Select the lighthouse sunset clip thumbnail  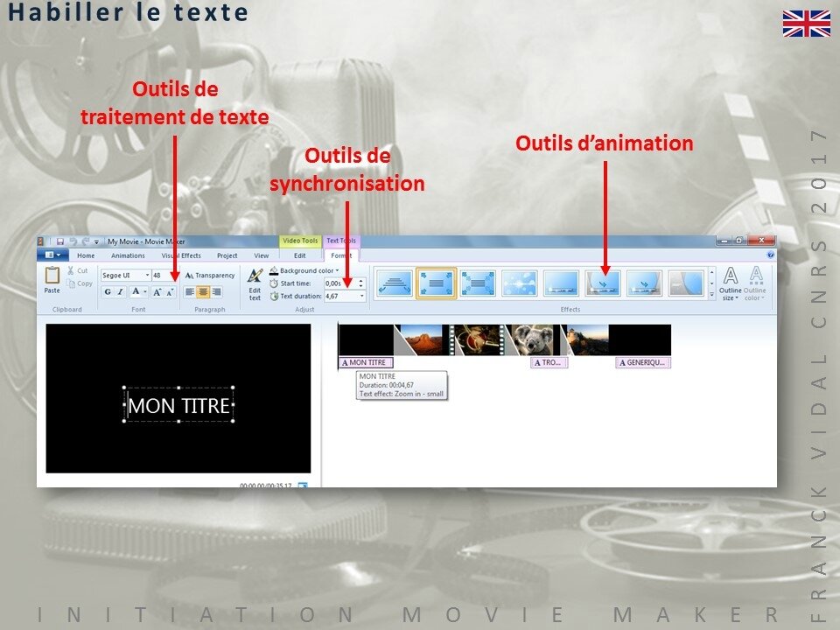click(585, 339)
